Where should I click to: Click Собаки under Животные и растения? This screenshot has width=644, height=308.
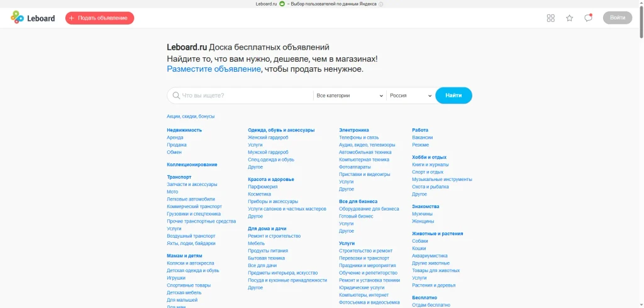[420, 241]
